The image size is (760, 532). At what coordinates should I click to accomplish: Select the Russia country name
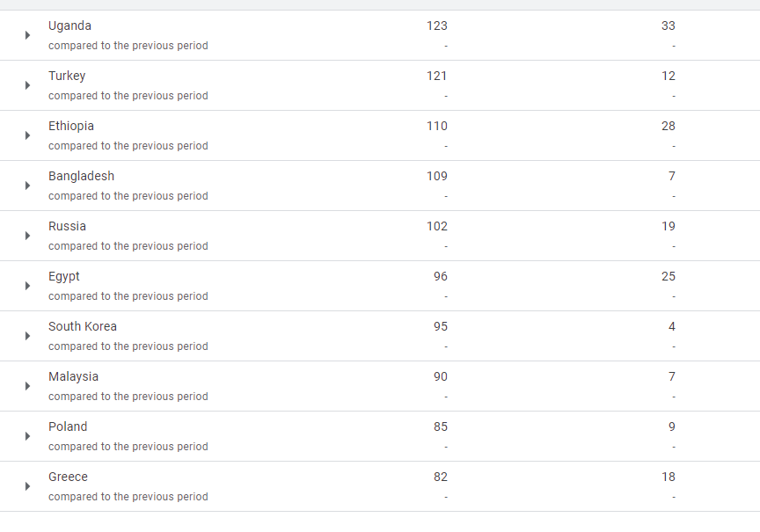pos(67,226)
